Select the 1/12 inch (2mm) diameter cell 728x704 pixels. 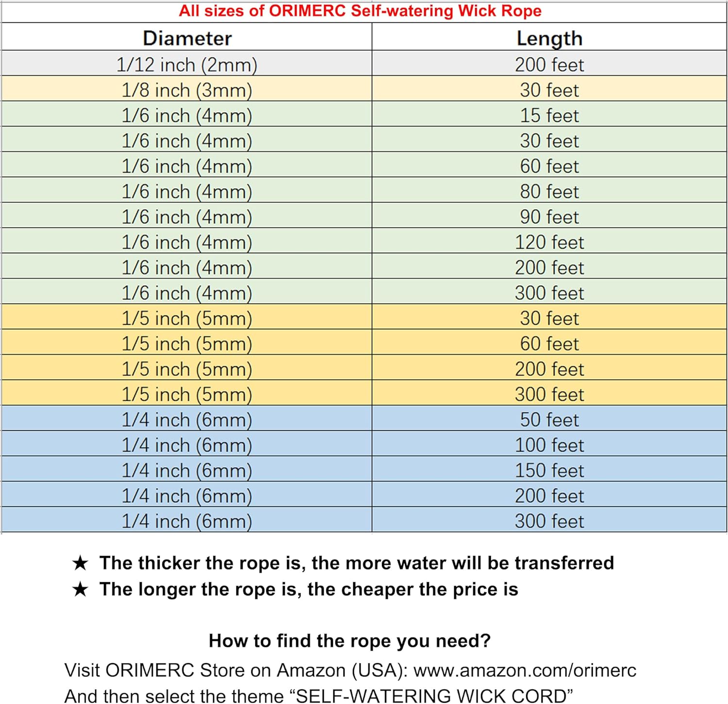[x=187, y=64]
